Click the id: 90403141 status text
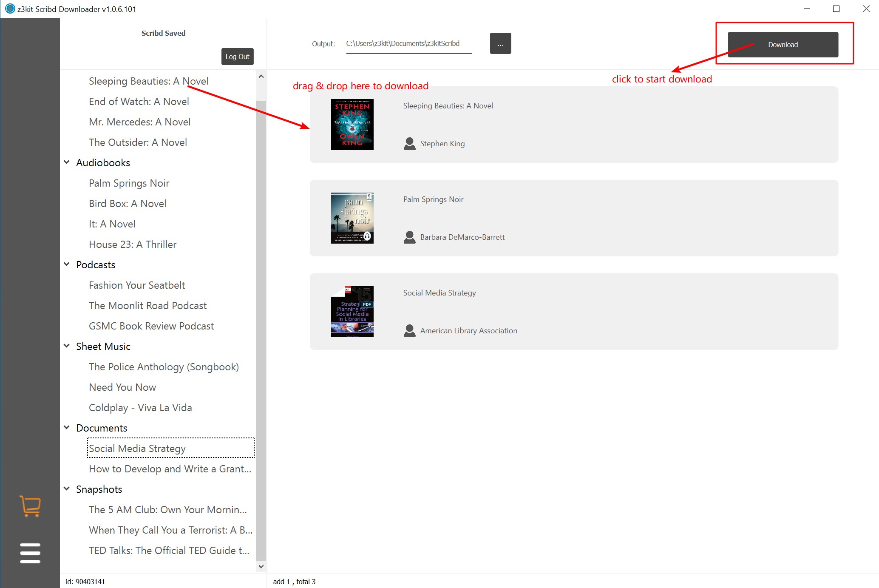This screenshot has height=588, width=879. (85, 582)
